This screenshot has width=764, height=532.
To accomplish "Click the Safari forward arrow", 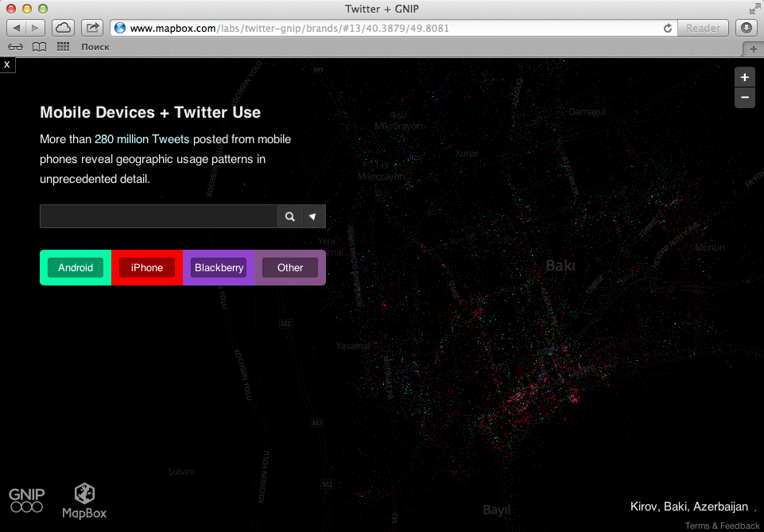I will (x=35, y=28).
